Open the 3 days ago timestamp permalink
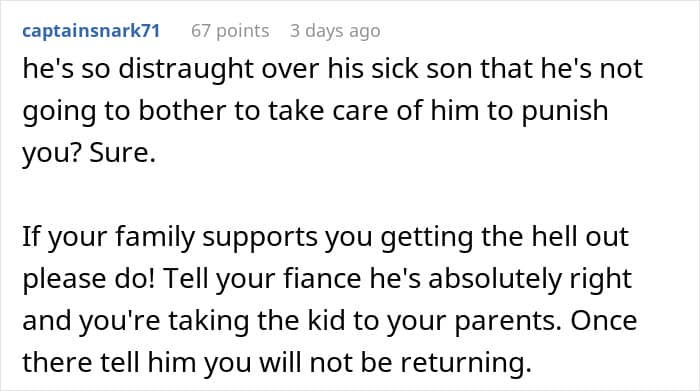 335,31
